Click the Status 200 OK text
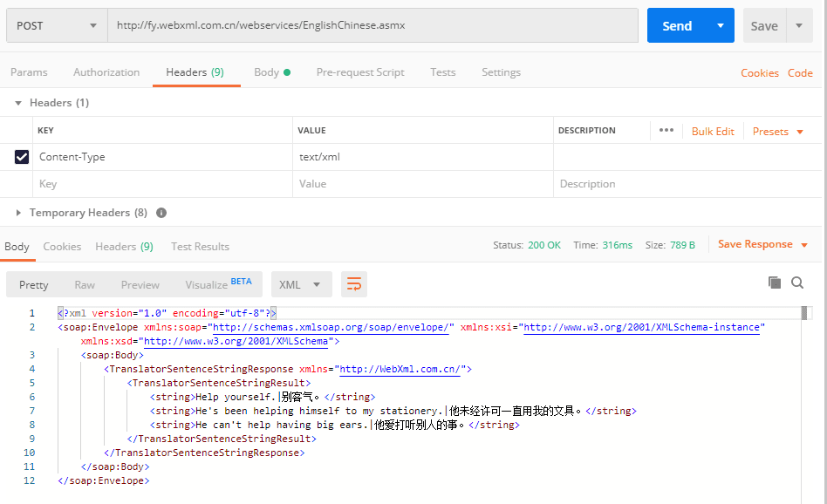Image resolution: width=827 pixels, height=504 pixels. click(x=527, y=245)
